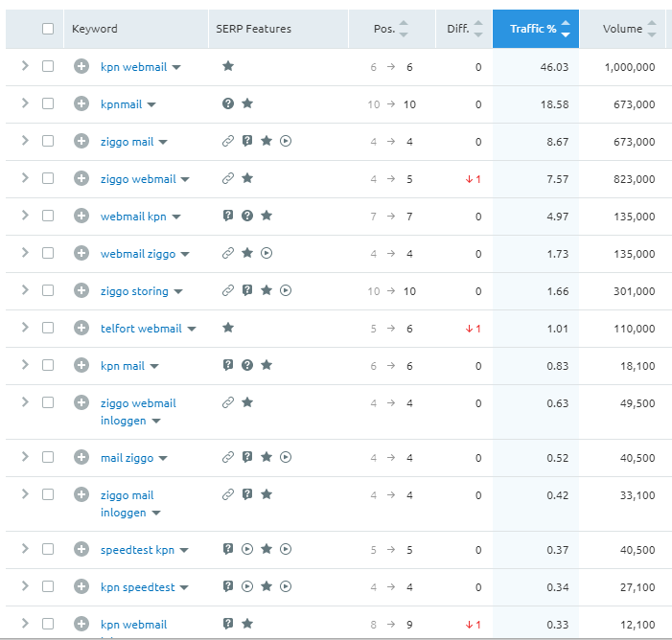Open the ziggo webmail inloggen keyword link
672x640 pixels.
138,412
